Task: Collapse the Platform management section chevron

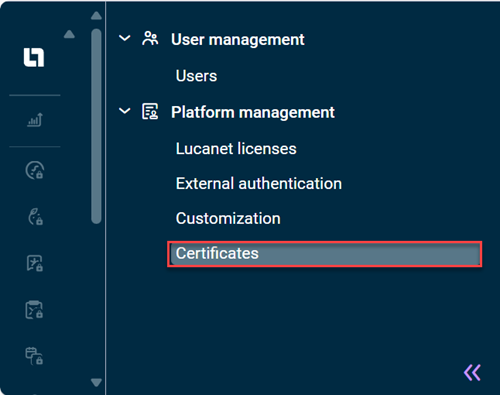Action: pos(125,111)
